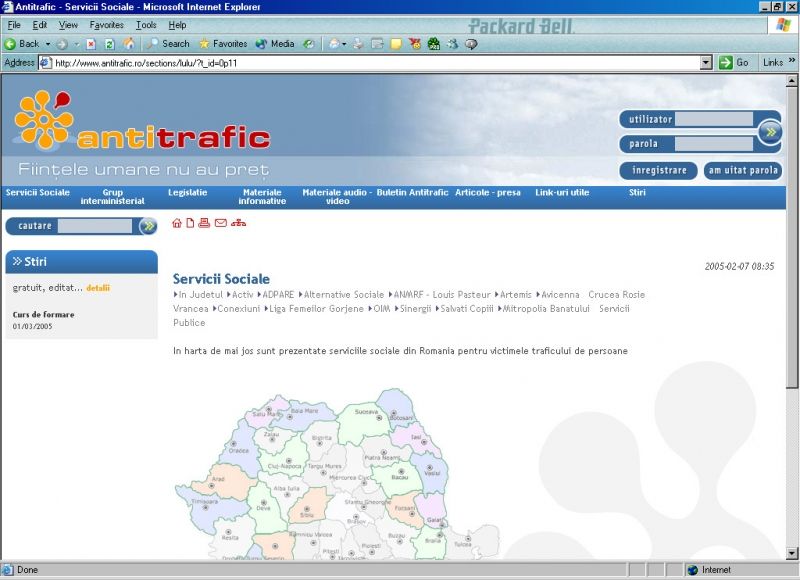Expand the Mail toolbar dropdown
The width and height of the screenshot is (800, 580).
pyautogui.click(x=345, y=44)
